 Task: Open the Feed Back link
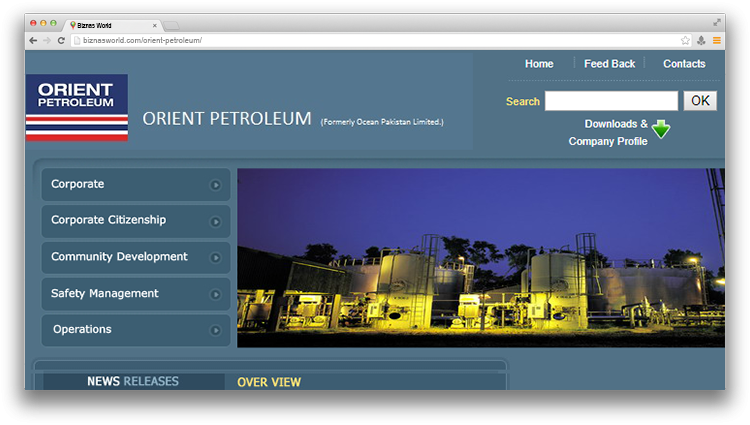pyautogui.click(x=609, y=64)
